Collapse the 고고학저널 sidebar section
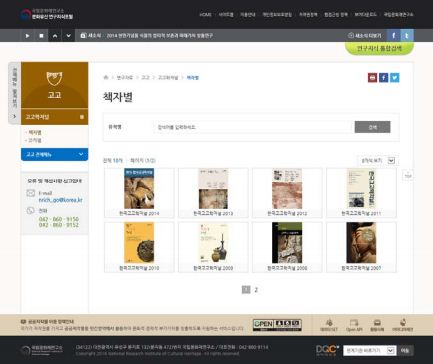The height and width of the screenshot is (364, 433). point(55,117)
